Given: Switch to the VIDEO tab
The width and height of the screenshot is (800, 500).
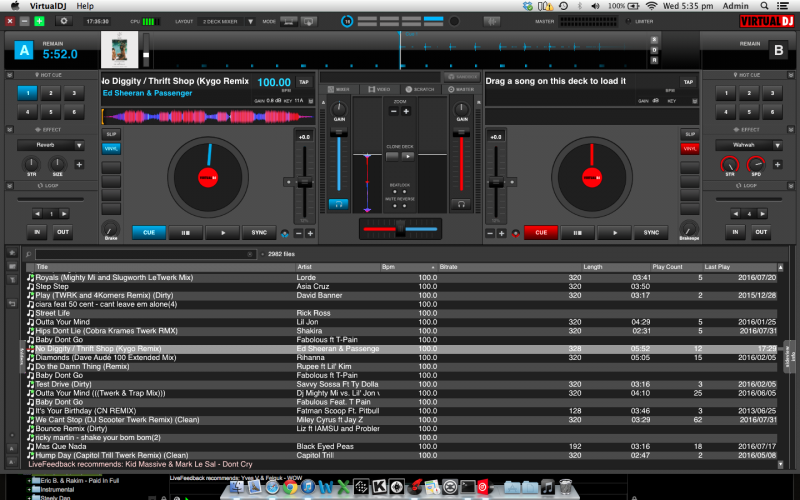Looking at the screenshot, I should 379,89.
